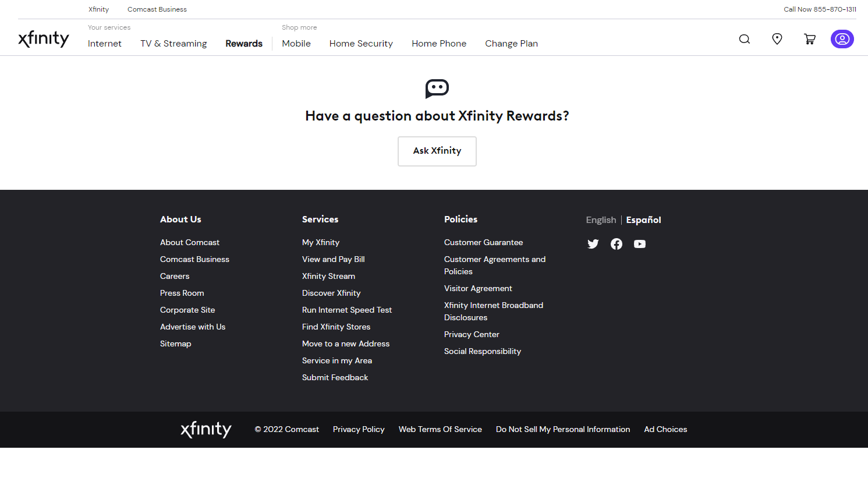Open Ad Choices link
868x492 pixels.
(665, 430)
